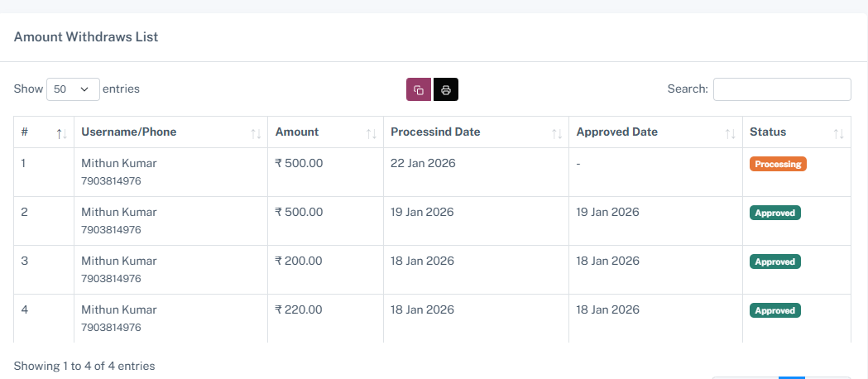Sort by Processind Date column arrows

(x=557, y=133)
